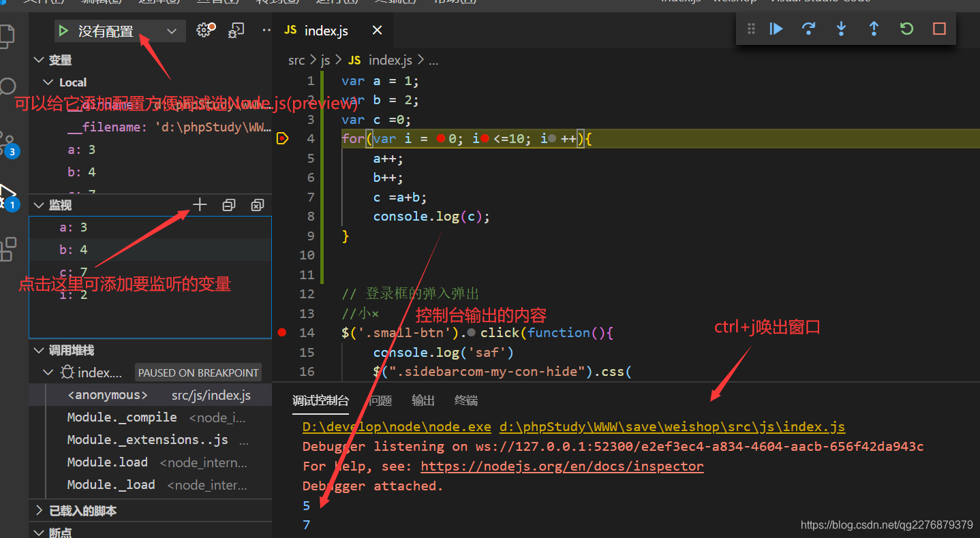The height and width of the screenshot is (538, 980).
Task: Toggle the current breakpoint arrow on line 4
Action: (282, 139)
